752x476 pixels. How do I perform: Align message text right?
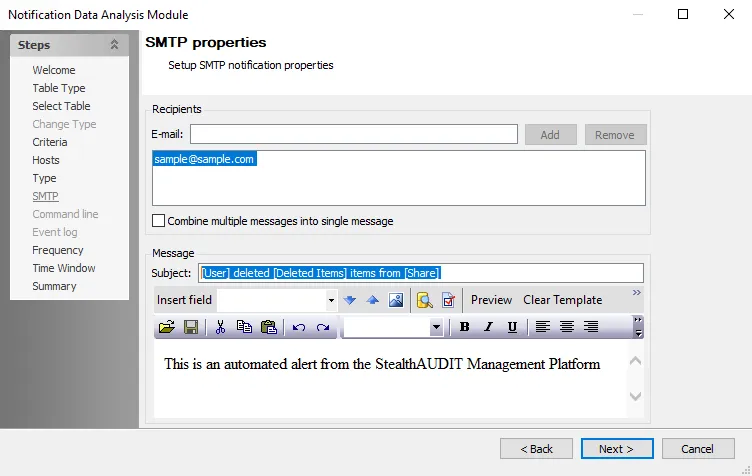(591, 327)
